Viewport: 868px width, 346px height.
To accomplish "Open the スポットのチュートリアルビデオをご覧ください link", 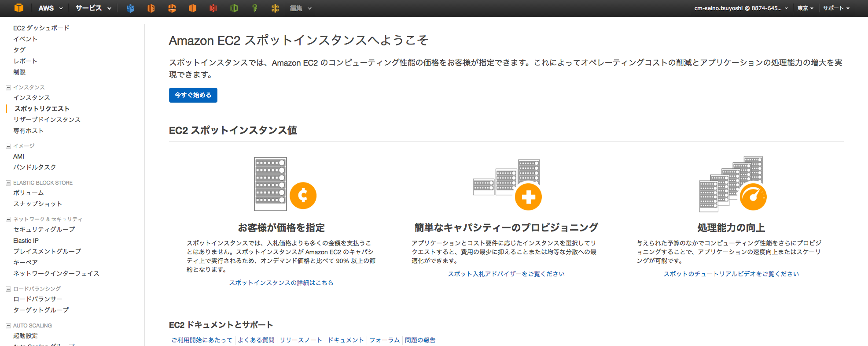I will coord(731,274).
